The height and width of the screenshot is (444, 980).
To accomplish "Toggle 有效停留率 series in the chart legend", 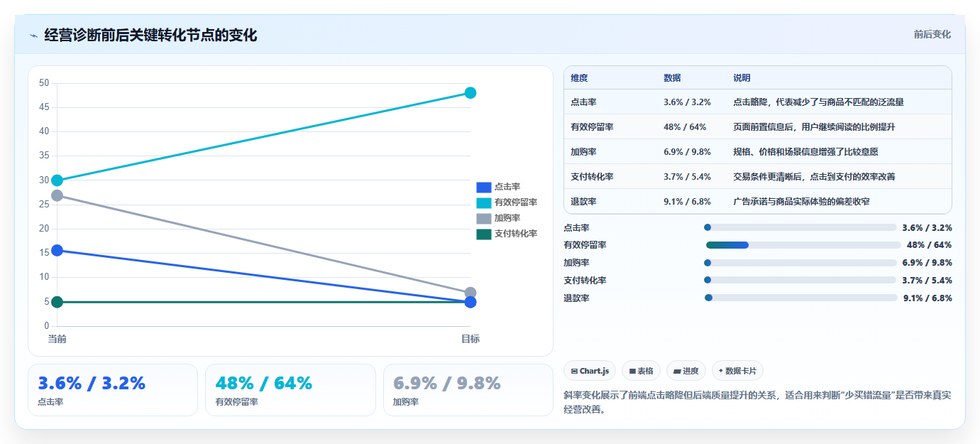I will click(507, 202).
